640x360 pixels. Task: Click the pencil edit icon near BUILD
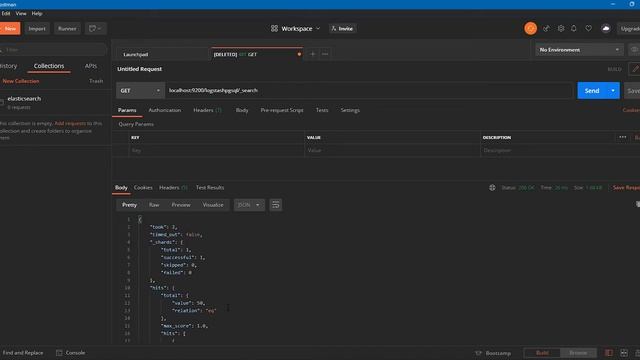[635, 69]
